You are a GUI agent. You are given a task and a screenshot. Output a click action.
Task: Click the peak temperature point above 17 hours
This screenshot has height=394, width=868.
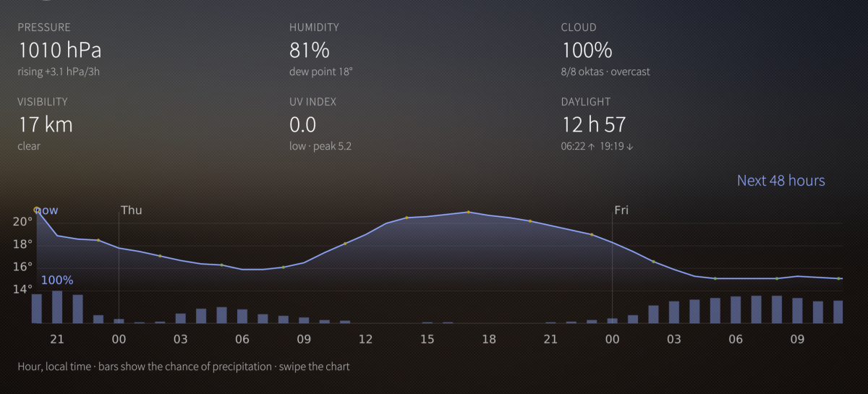click(469, 212)
